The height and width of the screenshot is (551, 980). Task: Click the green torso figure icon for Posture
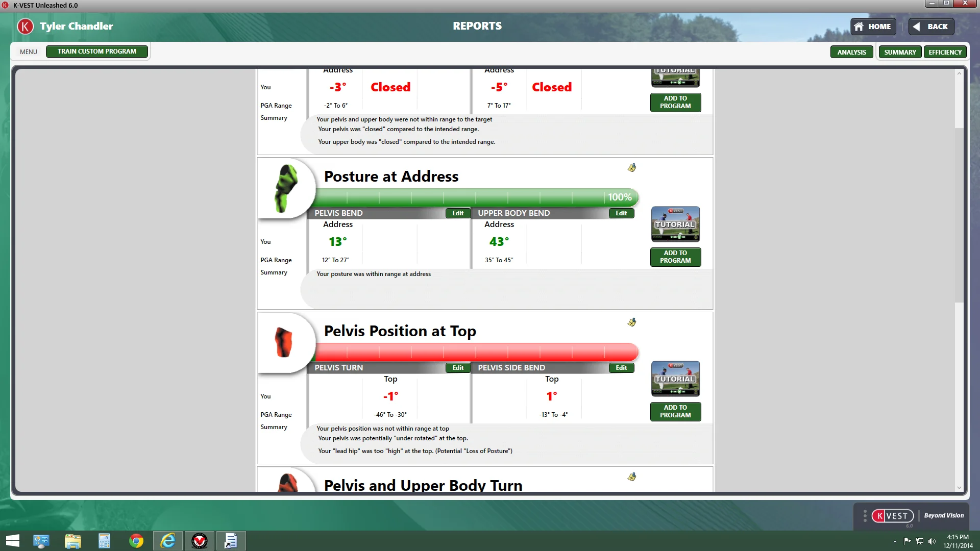285,188
